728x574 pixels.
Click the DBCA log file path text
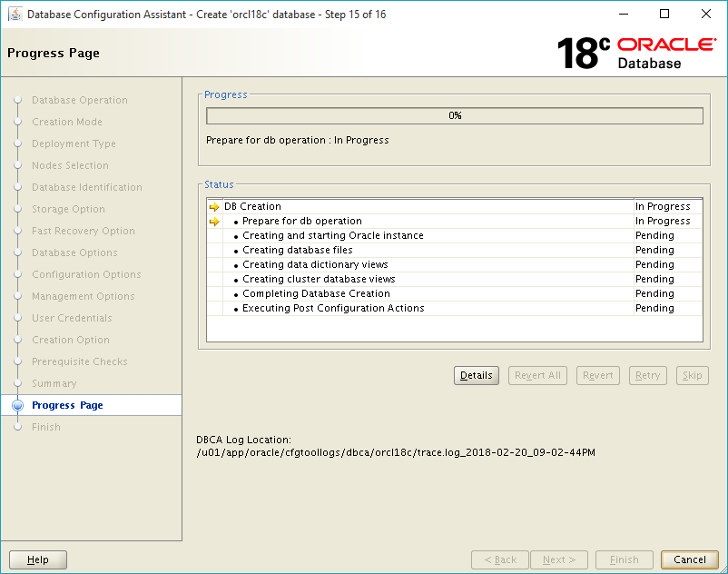(396, 453)
